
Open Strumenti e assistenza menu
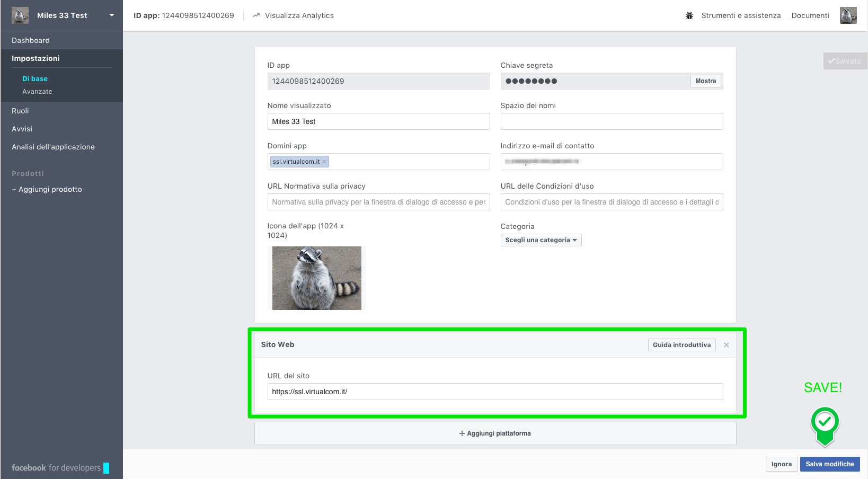[740, 15]
